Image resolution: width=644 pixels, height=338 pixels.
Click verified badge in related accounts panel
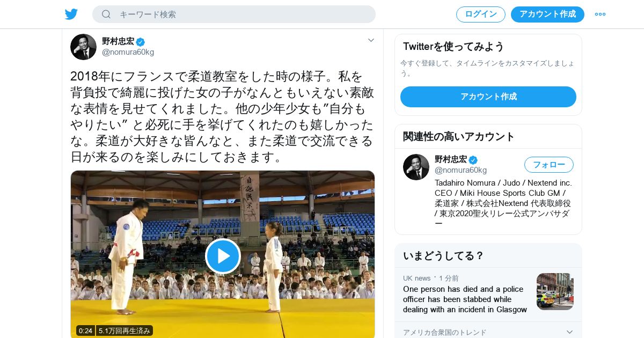point(473,160)
